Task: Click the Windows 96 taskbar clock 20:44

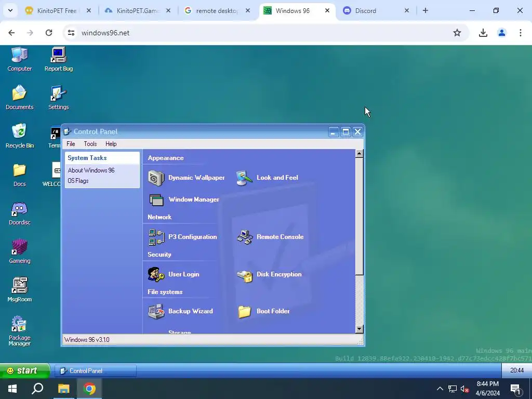Action: (517, 370)
